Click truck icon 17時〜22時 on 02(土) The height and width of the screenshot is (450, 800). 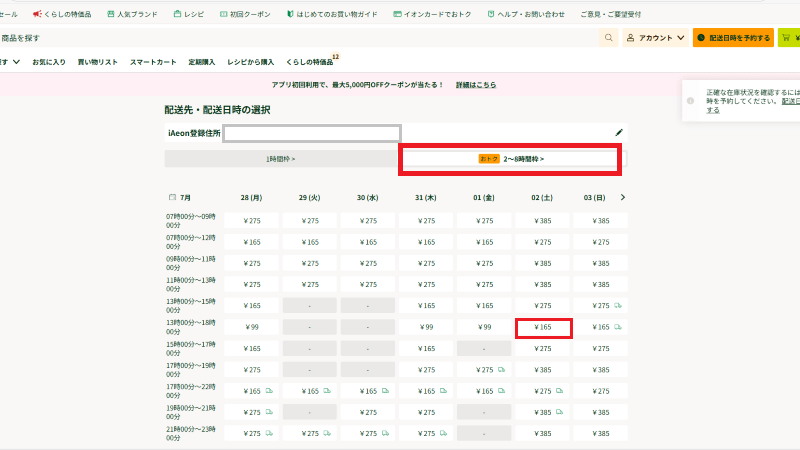click(560, 391)
